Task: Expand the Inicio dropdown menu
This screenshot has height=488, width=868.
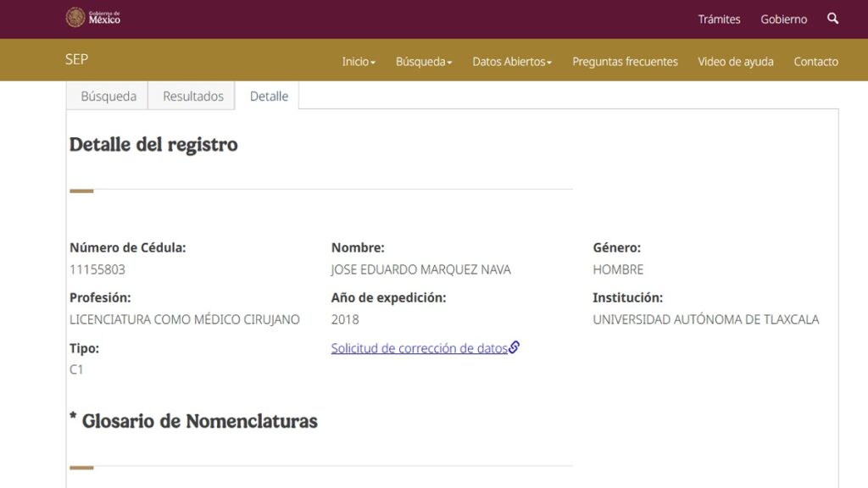Action: click(359, 62)
